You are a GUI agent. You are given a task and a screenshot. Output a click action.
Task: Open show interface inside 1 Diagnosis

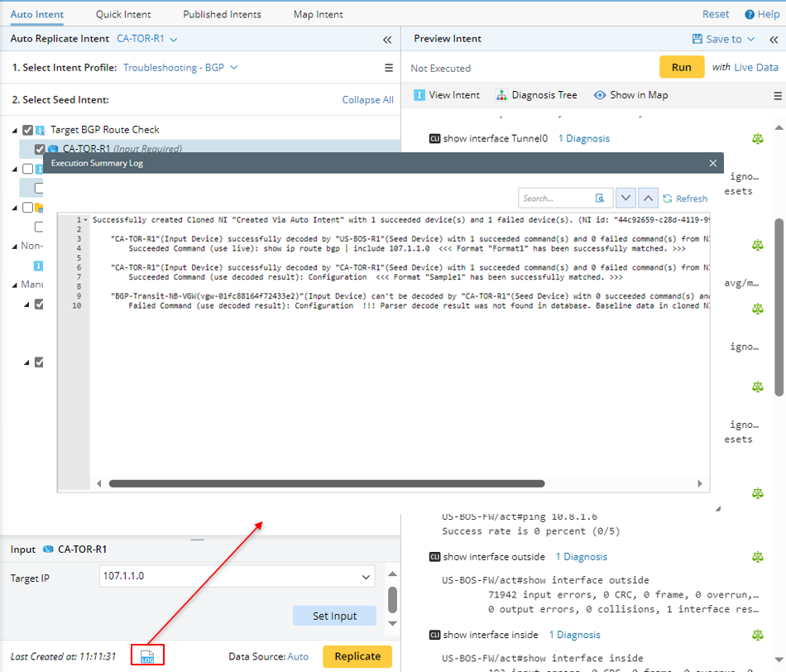coord(574,635)
